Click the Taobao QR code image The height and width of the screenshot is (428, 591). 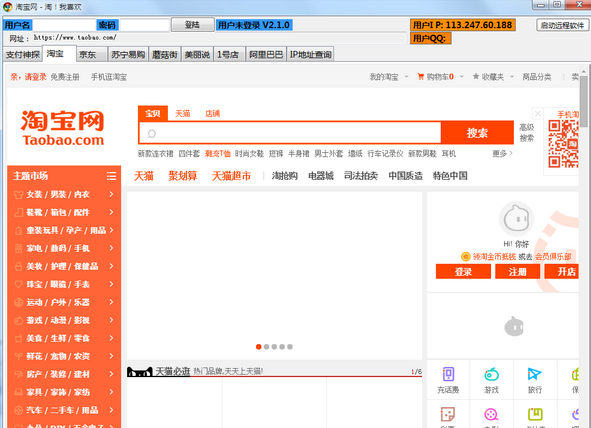563,144
